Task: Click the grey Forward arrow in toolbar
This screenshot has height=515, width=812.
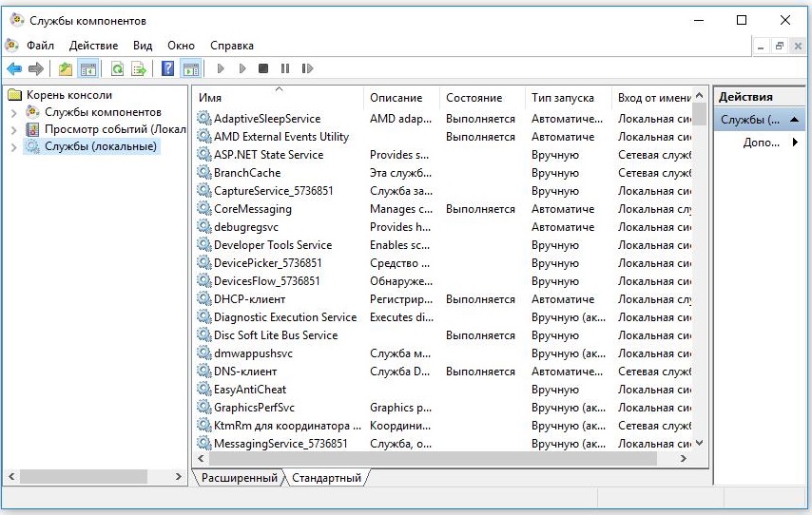Action: pyautogui.click(x=36, y=68)
